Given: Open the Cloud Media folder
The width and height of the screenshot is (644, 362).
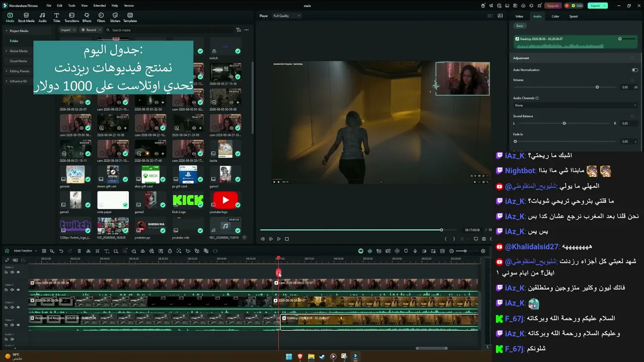Looking at the screenshot, I should click(x=18, y=61).
